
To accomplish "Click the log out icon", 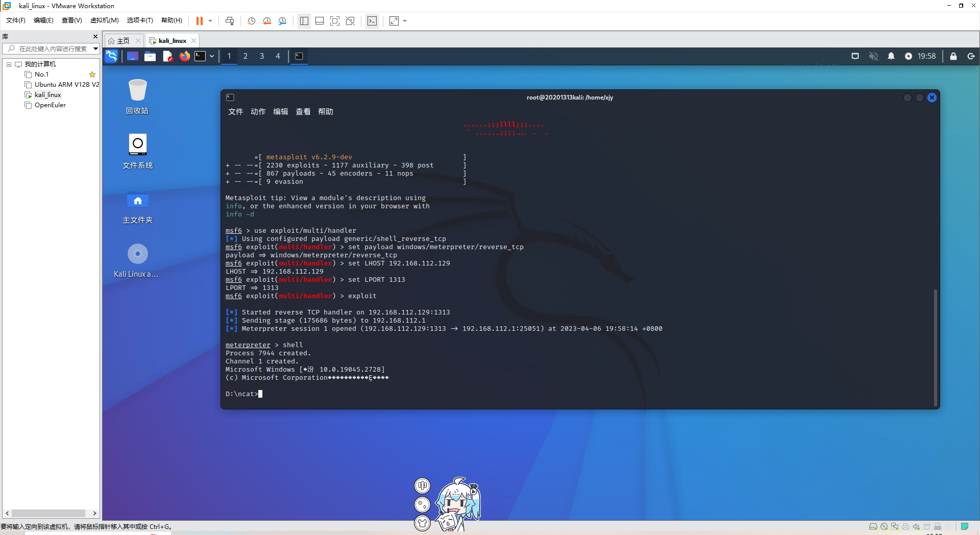I will [x=971, y=56].
